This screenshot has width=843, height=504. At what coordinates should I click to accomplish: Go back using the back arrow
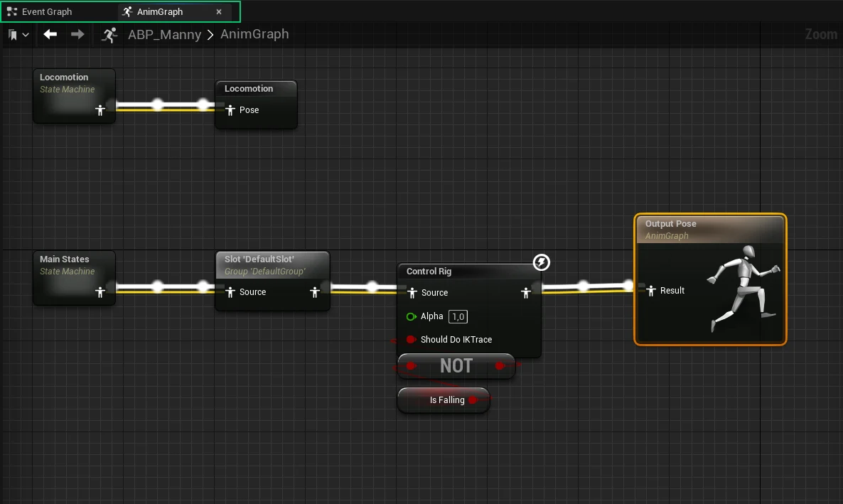tap(50, 34)
